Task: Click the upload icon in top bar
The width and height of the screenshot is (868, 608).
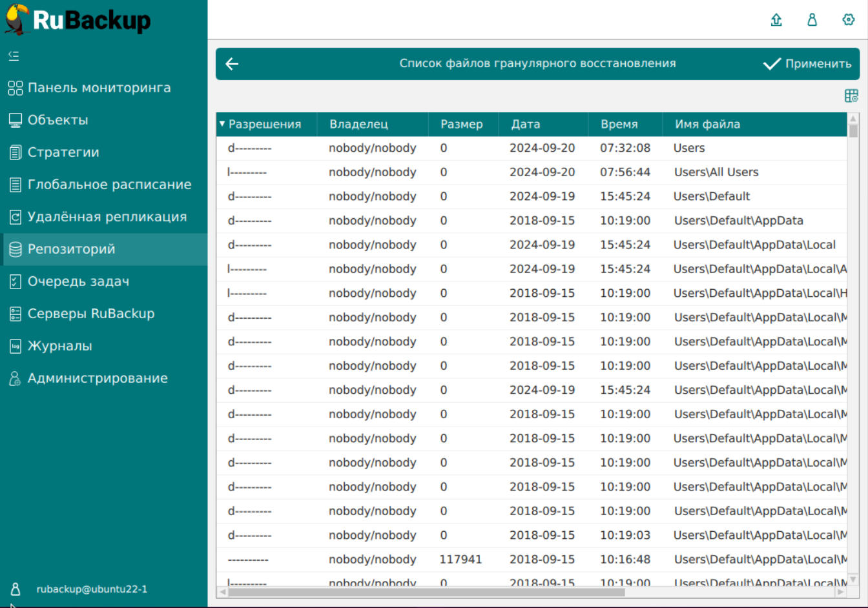Action: point(776,20)
